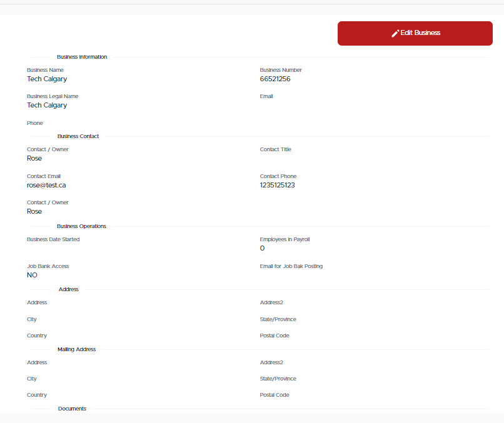
Task: Click the Business Number label
Action: point(281,70)
